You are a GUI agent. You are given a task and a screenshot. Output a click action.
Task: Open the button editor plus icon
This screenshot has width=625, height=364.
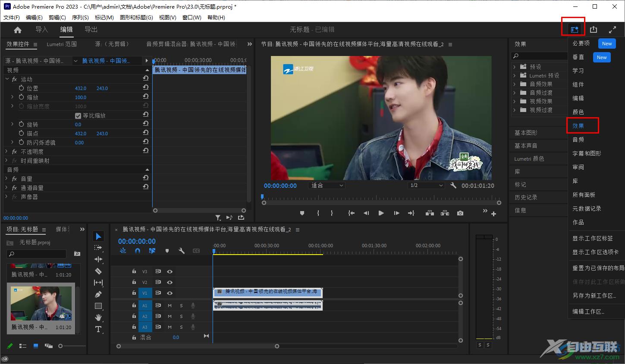click(x=493, y=214)
